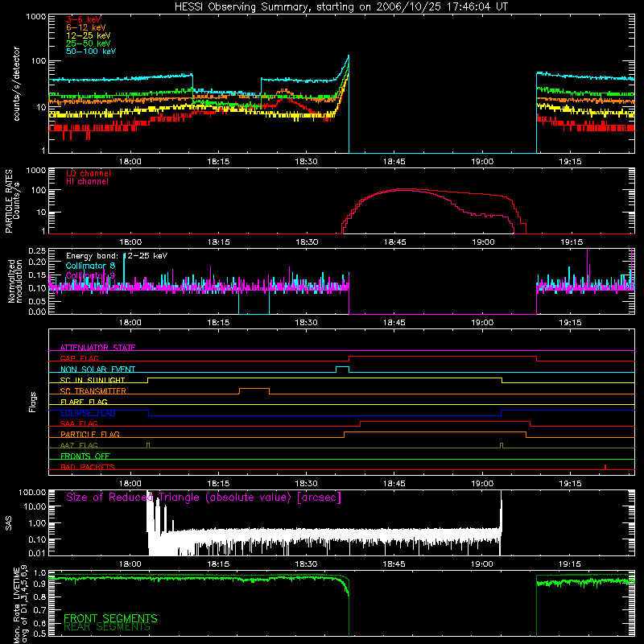Select the Collimator 8 legend label

click(x=90, y=266)
